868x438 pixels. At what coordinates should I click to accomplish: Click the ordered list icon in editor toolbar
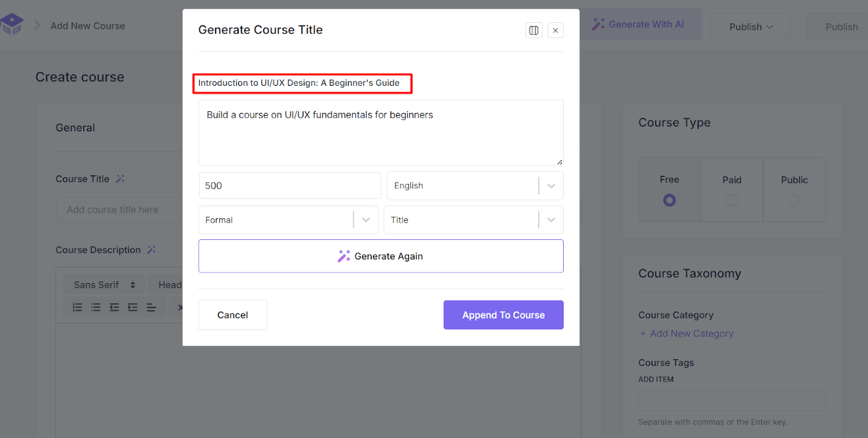coord(78,308)
